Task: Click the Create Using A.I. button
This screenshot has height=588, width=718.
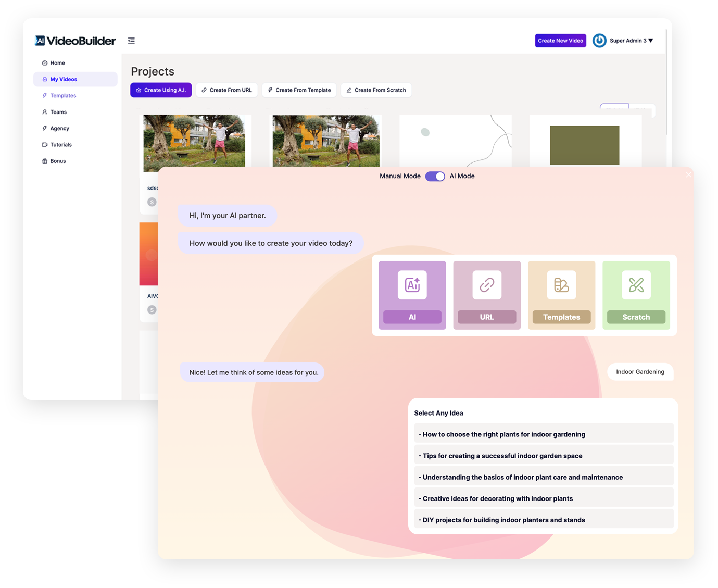Action: tap(161, 90)
